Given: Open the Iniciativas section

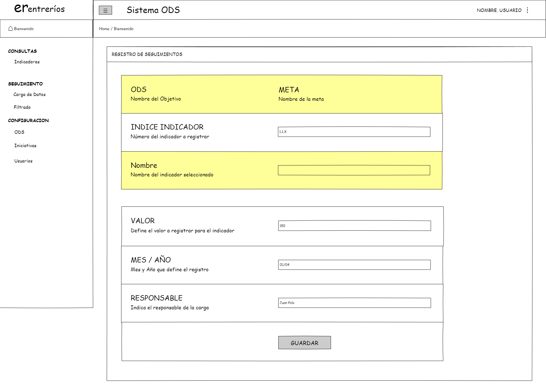Looking at the screenshot, I should pyautogui.click(x=25, y=145).
